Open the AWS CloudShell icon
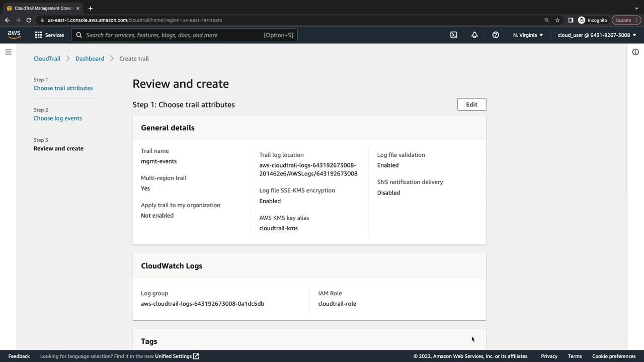644x362 pixels. [x=454, y=35]
